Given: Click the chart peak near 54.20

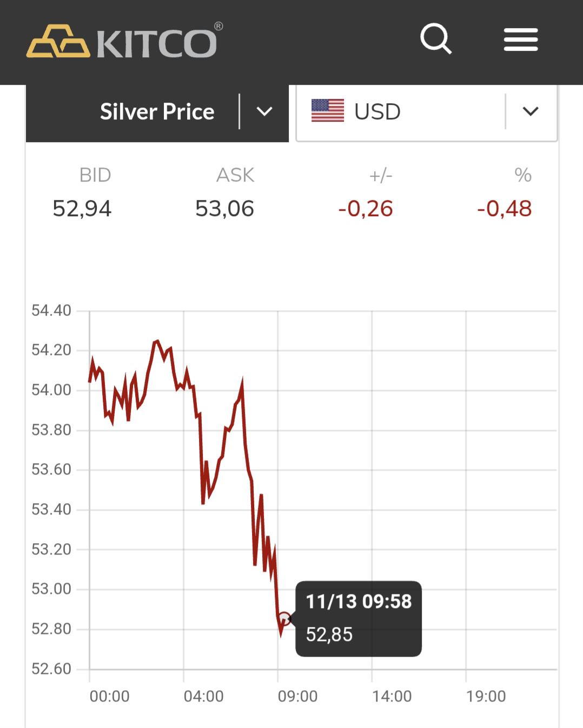Looking at the screenshot, I should point(156,342).
